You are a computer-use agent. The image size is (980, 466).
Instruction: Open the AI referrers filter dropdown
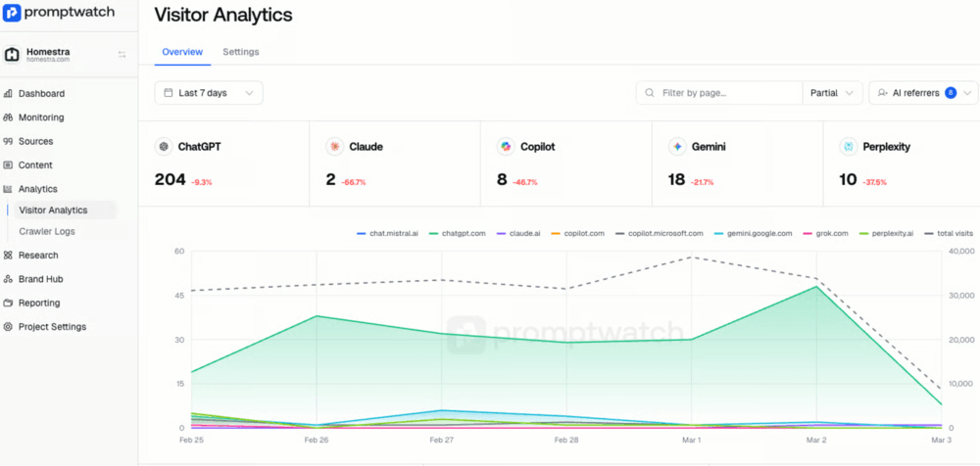[x=923, y=93]
